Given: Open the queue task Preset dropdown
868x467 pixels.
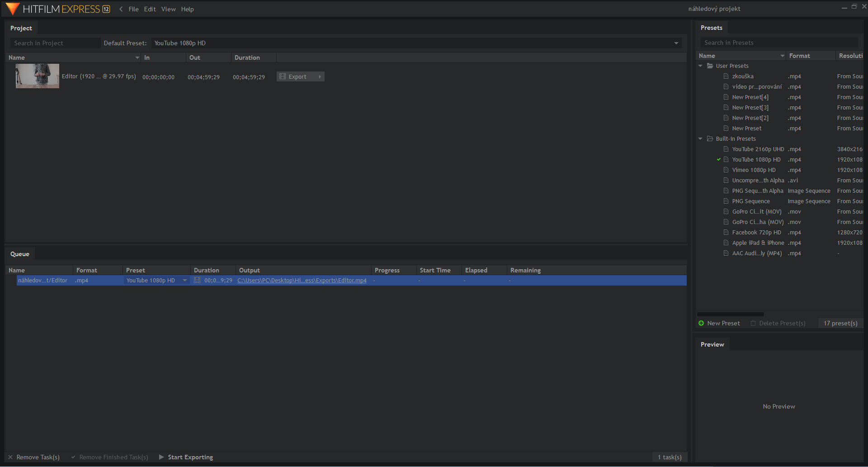Looking at the screenshot, I should pyautogui.click(x=185, y=281).
